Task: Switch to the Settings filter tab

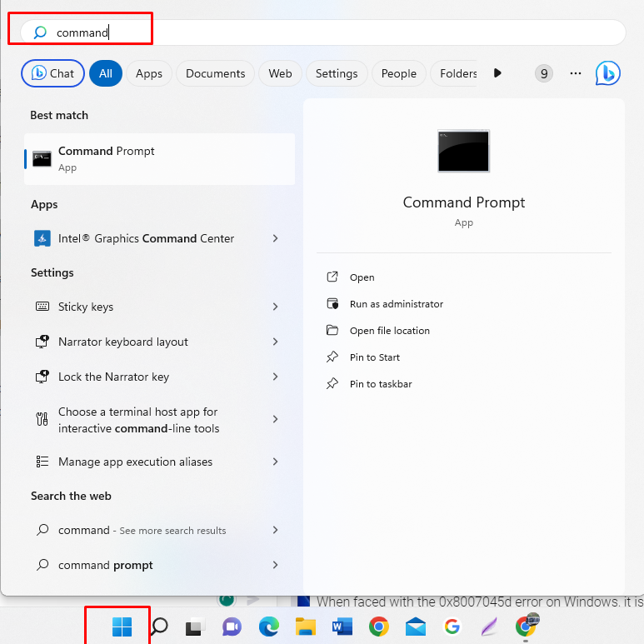Action: pos(337,73)
